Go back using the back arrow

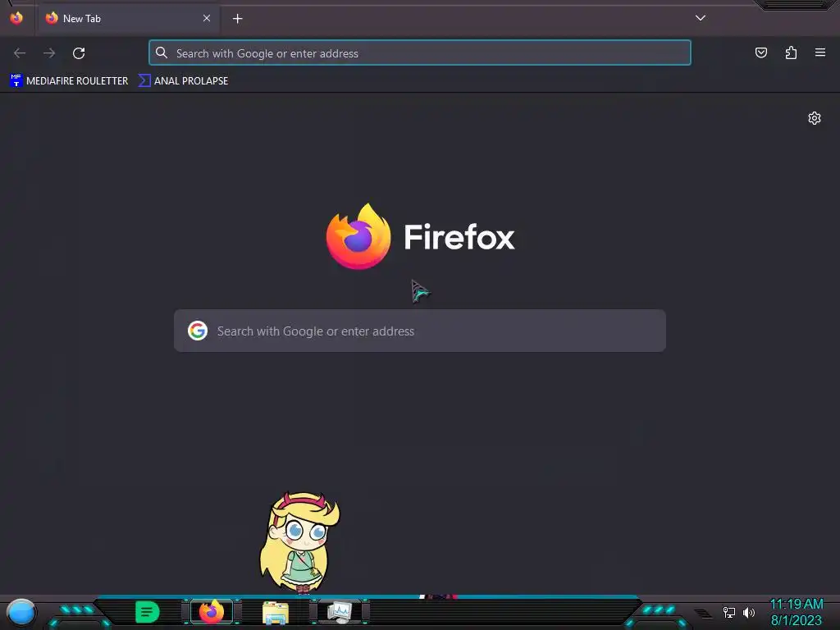point(20,53)
